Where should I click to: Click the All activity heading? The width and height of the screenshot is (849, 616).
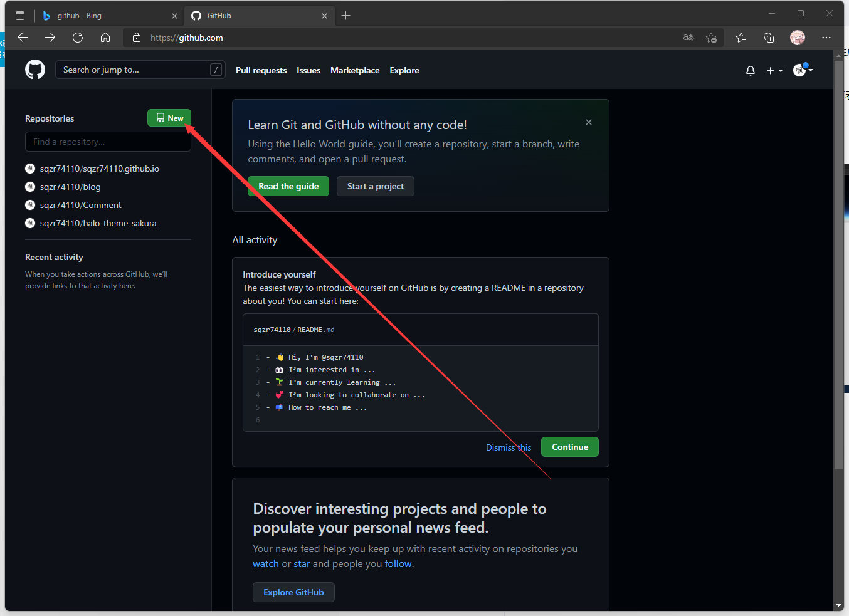click(255, 240)
